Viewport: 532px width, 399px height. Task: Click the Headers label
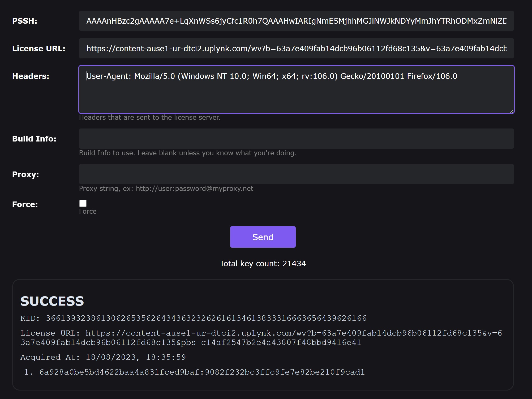(x=31, y=76)
